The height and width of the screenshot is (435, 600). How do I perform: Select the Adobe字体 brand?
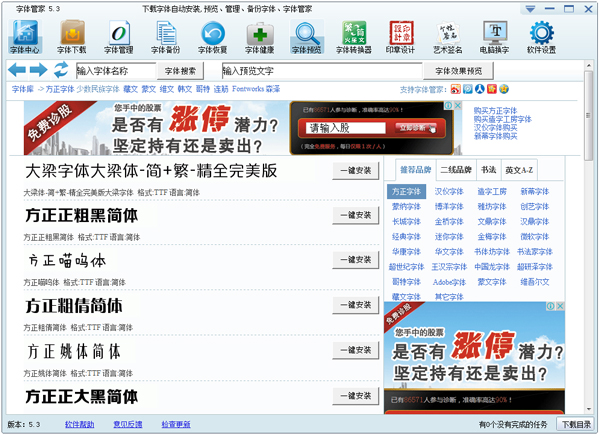click(449, 282)
